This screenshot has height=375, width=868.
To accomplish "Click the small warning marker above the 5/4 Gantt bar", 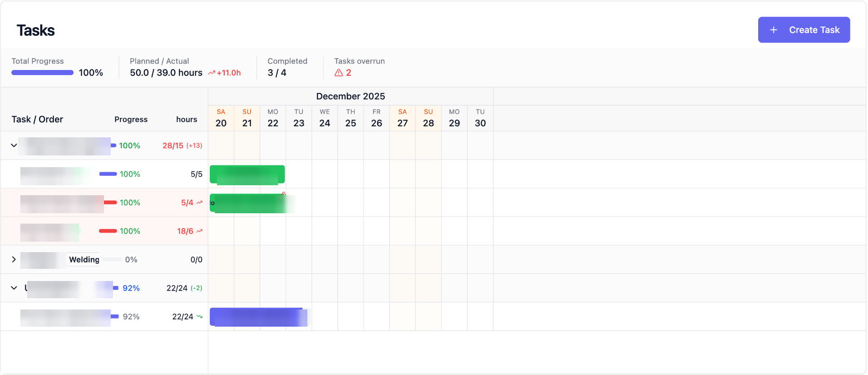I will click(283, 193).
